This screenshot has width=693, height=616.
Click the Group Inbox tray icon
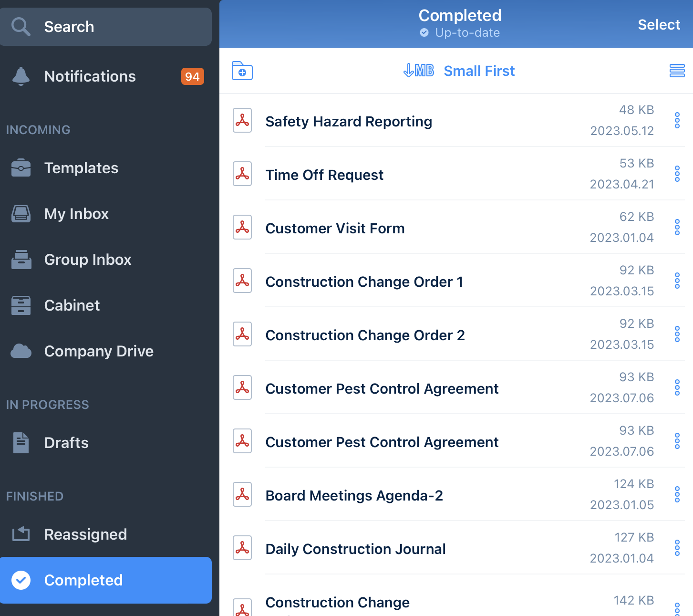[21, 260]
